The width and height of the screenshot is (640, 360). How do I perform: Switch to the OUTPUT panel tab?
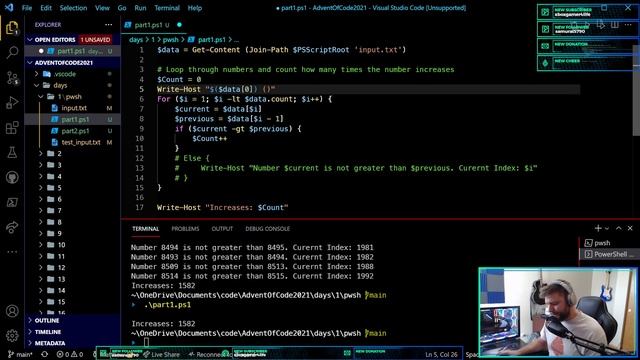tap(222, 229)
